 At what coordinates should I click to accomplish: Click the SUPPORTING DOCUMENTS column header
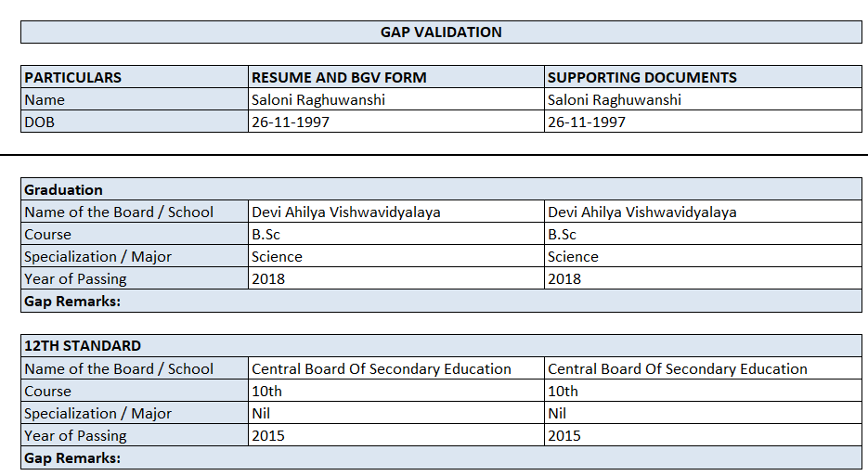[642, 78]
